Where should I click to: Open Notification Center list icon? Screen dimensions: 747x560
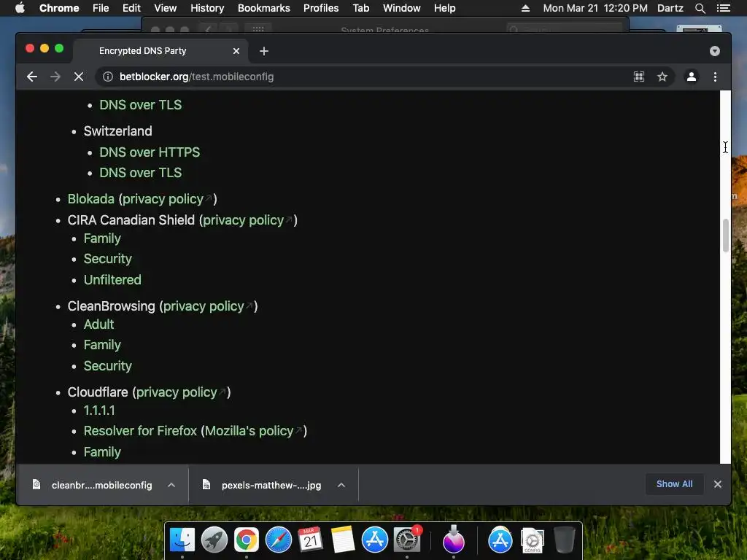coord(724,8)
